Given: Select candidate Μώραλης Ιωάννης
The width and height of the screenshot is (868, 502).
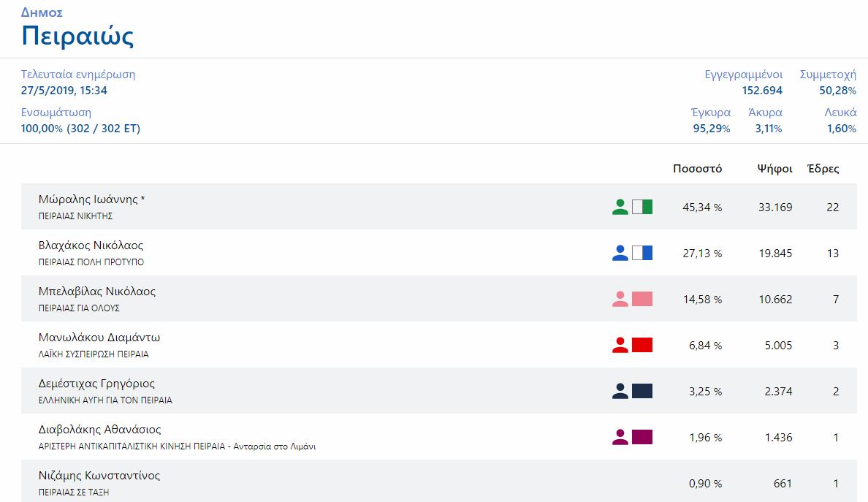Looking at the screenshot, I should [x=91, y=199].
